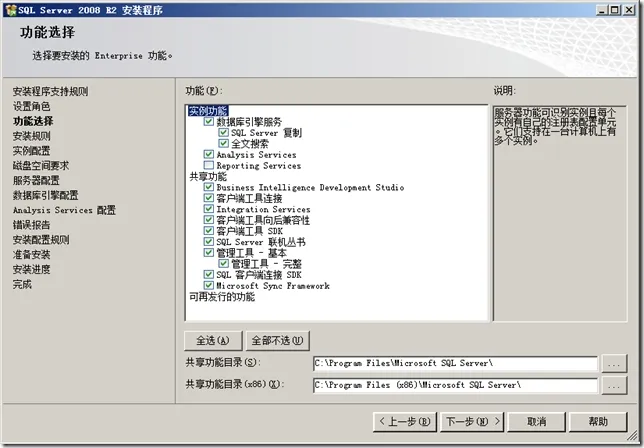Select the 数据库引擎配置 step in sidebar
Image resolution: width=644 pixels, height=448 pixels.
(x=46, y=195)
